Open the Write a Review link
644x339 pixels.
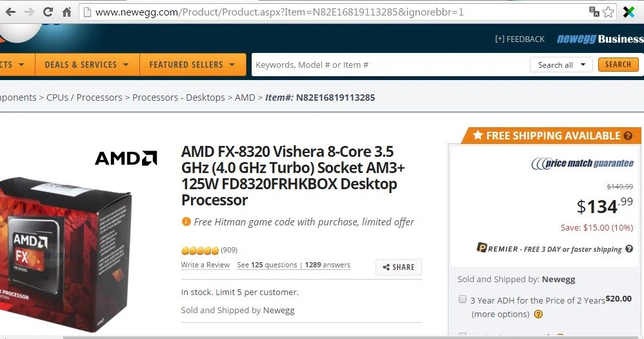point(205,265)
